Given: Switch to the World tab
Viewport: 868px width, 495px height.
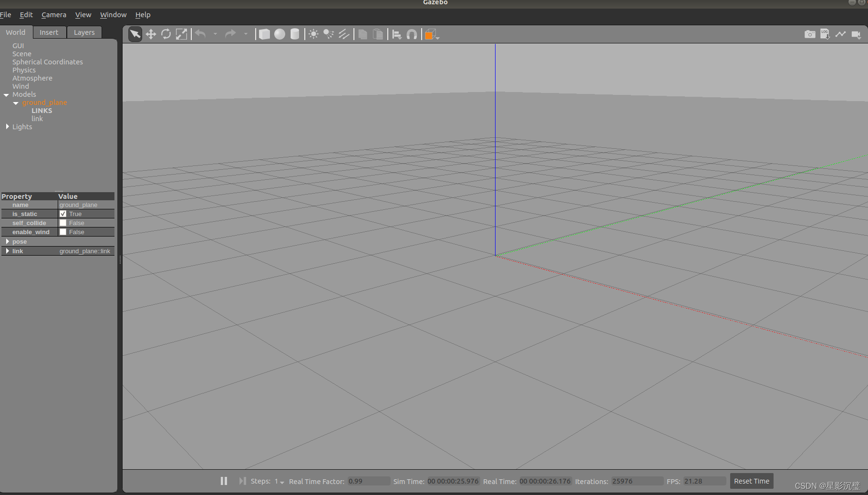Looking at the screenshot, I should 16,32.
